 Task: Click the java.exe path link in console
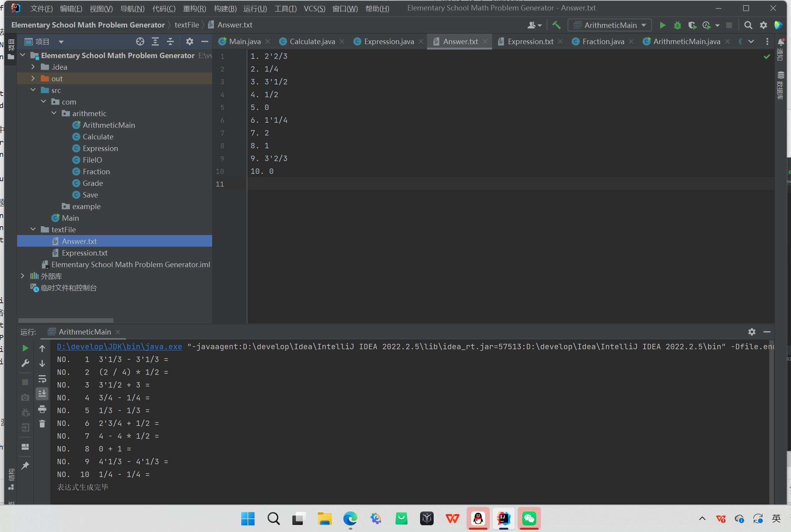point(119,347)
